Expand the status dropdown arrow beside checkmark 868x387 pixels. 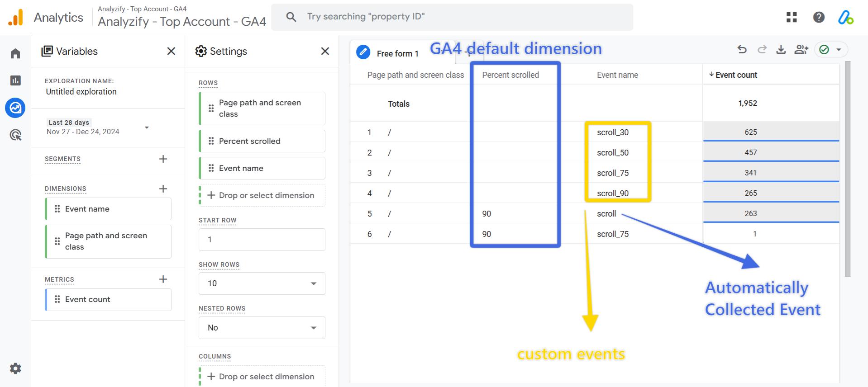pos(839,50)
